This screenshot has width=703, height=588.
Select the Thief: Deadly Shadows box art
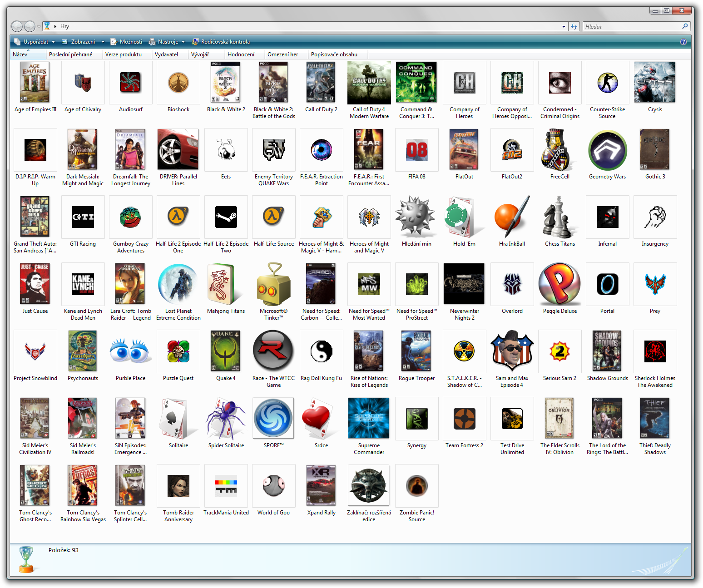654,418
